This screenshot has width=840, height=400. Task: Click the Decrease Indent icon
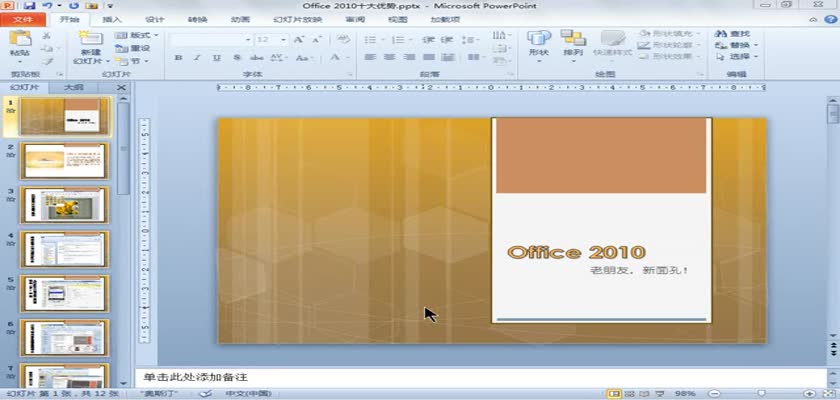pos(428,40)
